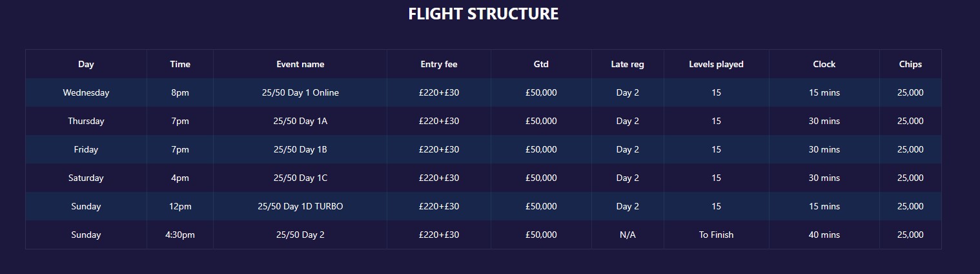This screenshot has width=980, height=274.
Task: Select the Event name column header
Action: (300, 64)
